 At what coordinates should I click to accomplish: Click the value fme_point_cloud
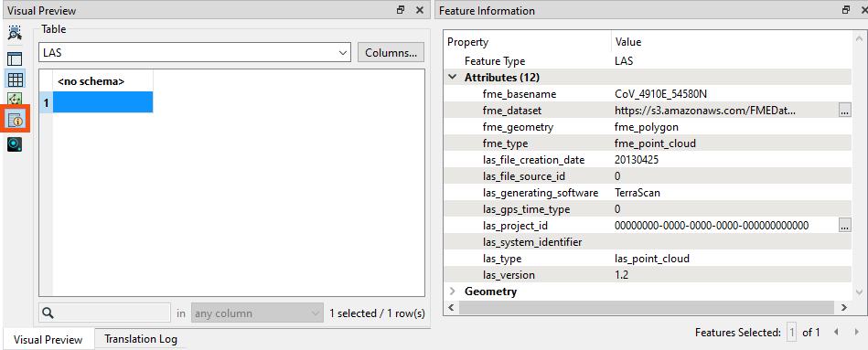[x=655, y=143]
